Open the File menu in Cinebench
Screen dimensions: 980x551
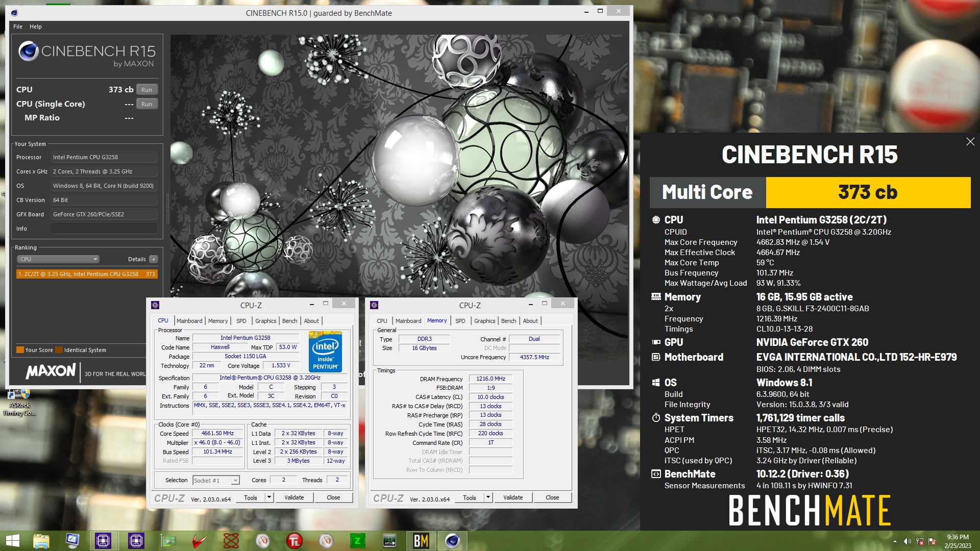click(x=18, y=27)
